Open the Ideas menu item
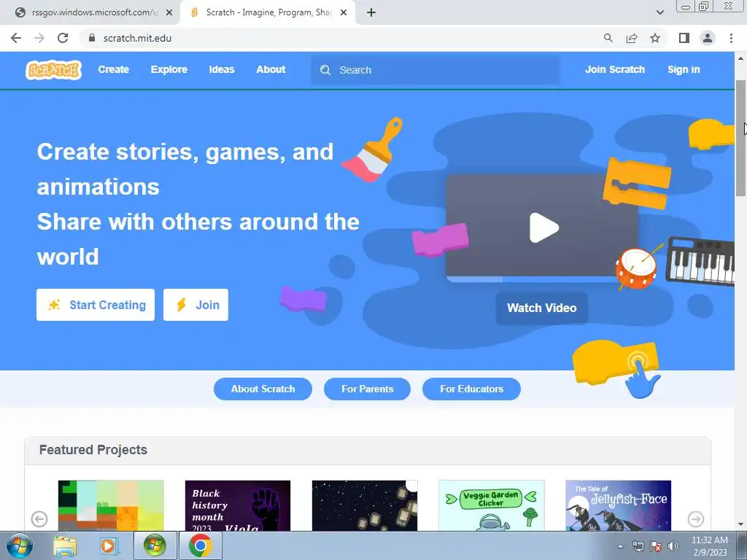Screen dimensions: 747x560 point(222,69)
